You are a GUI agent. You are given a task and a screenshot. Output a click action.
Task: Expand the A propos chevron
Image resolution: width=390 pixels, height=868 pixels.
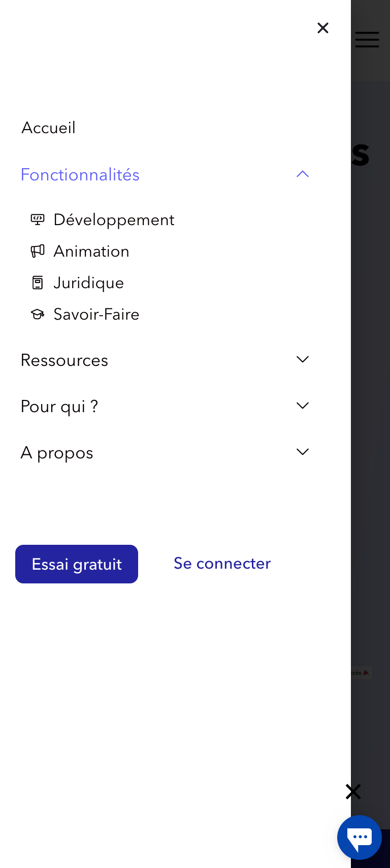point(303,452)
